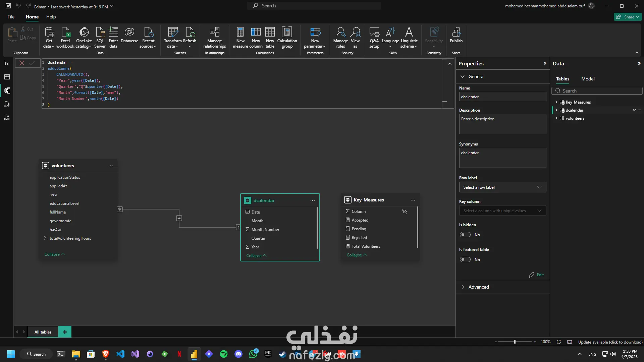The width and height of the screenshot is (644, 362).
Task: Unhide the Column field in Key_Measures
Action: pyautogui.click(x=404, y=212)
